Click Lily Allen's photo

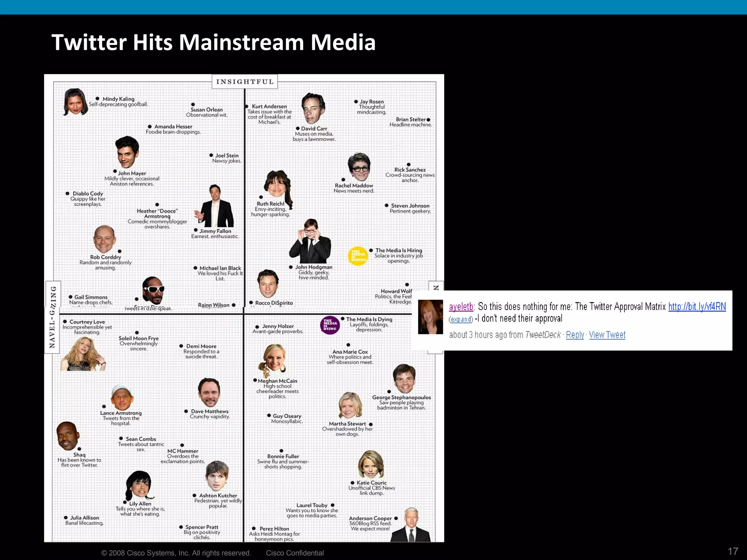coord(139,486)
